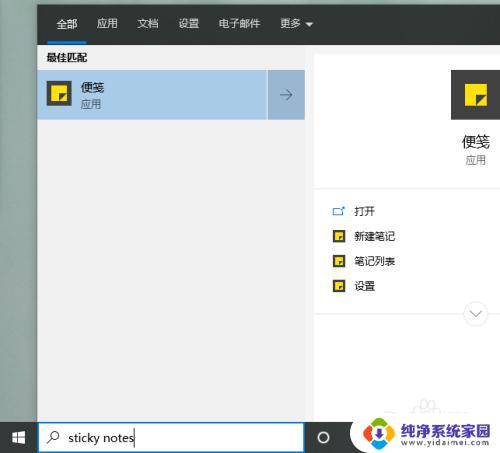Click the magnifier icon in search box
Image resolution: width=500 pixels, height=453 pixels.
pos(53,437)
